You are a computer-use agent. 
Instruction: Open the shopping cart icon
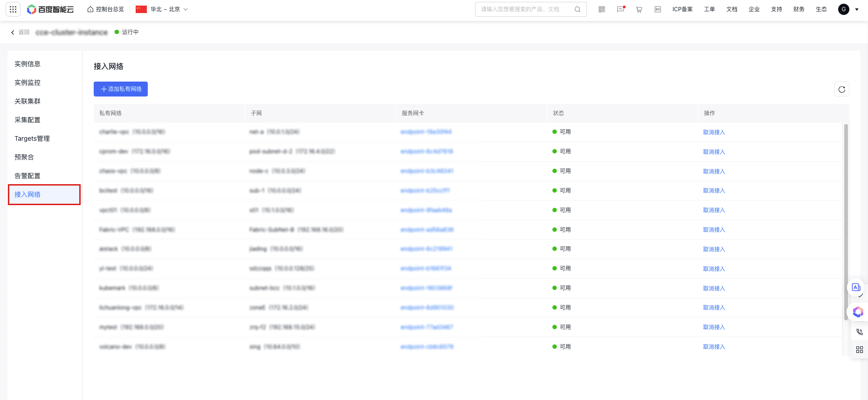click(639, 9)
